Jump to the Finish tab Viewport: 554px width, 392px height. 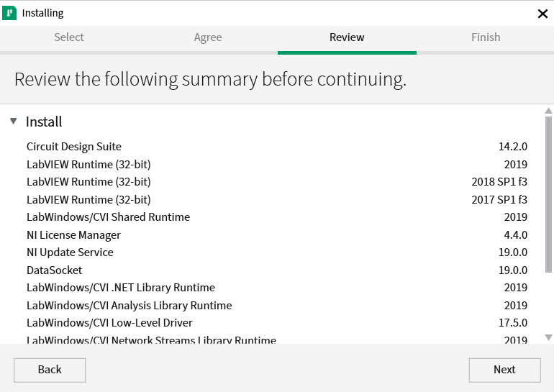point(486,37)
